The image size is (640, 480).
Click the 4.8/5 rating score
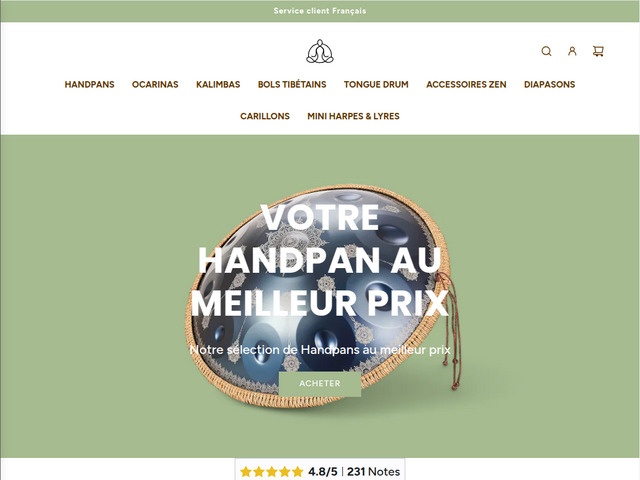coord(323,472)
